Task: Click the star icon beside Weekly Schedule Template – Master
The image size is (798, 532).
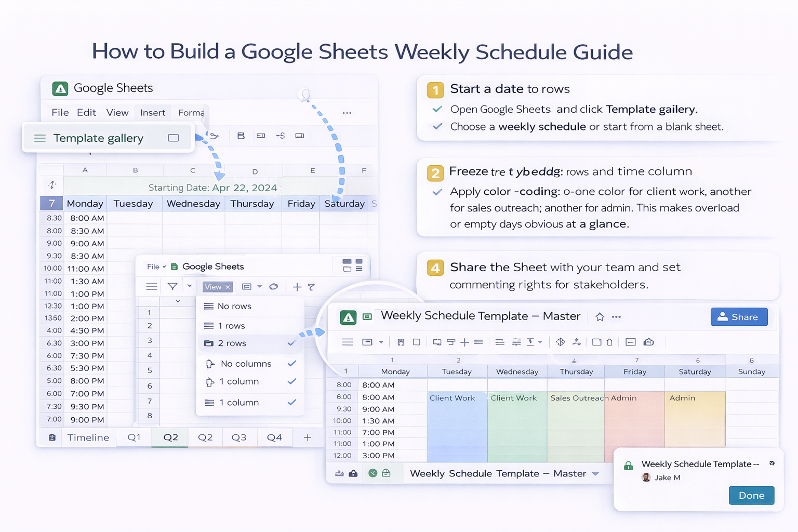Action: coord(600,317)
